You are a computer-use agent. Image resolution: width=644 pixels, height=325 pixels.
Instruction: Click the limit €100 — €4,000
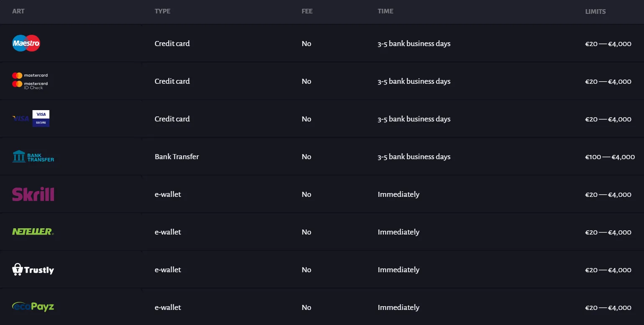[x=610, y=157]
